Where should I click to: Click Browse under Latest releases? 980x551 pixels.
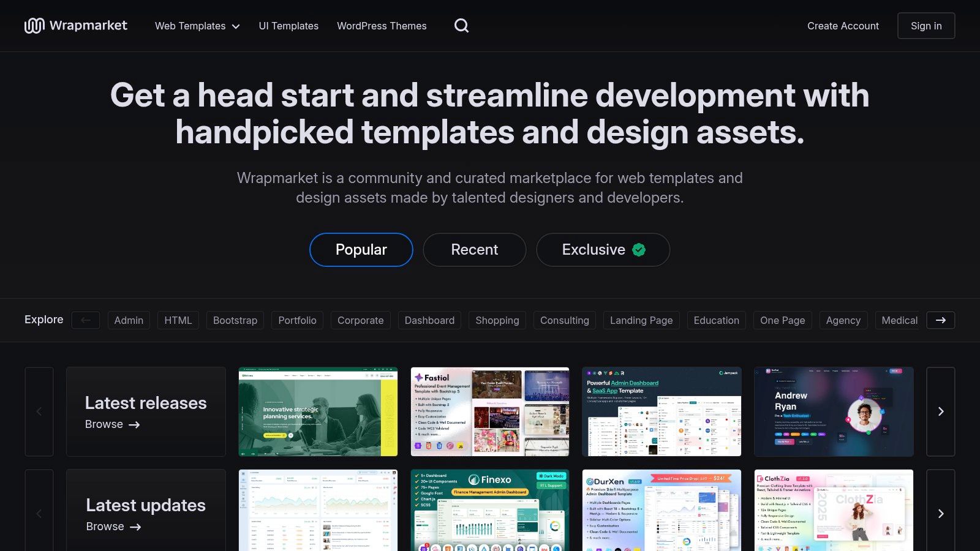point(113,424)
